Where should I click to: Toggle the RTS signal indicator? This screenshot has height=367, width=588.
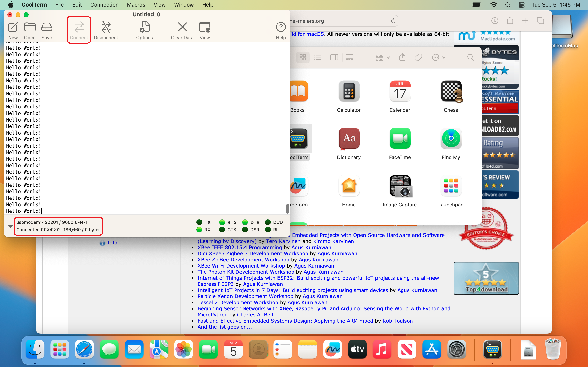(222, 222)
